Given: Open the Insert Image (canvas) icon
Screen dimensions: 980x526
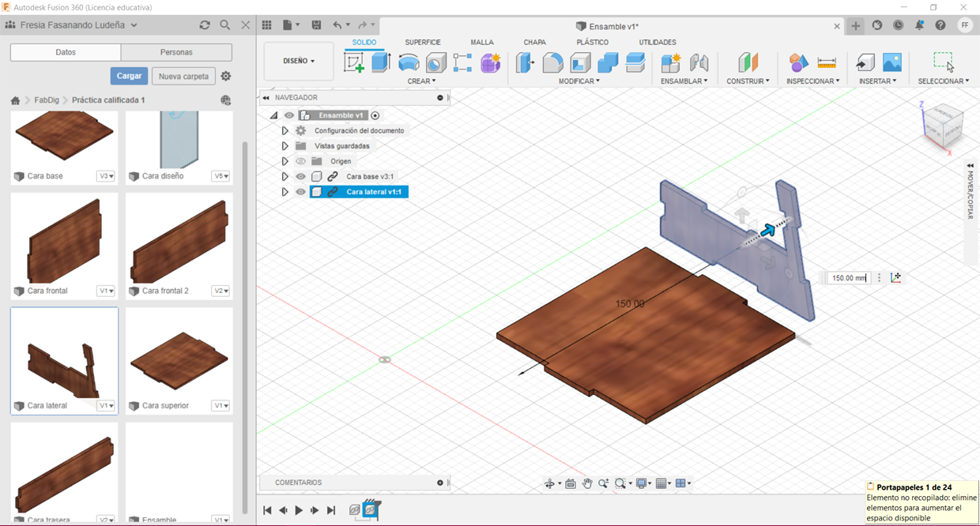Looking at the screenshot, I should click(x=891, y=62).
